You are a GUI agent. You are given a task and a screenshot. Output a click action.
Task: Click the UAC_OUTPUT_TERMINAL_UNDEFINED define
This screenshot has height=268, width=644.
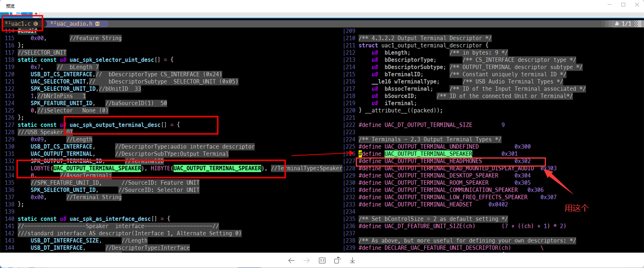click(x=445, y=147)
